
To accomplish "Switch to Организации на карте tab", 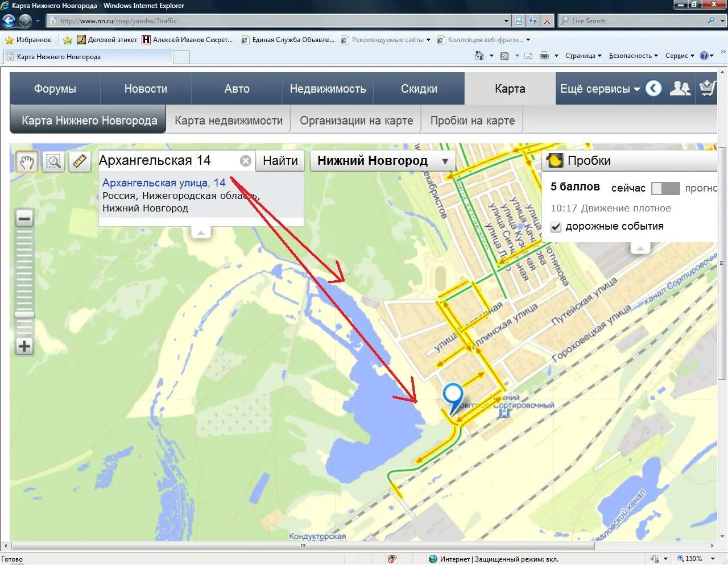I will point(357,121).
